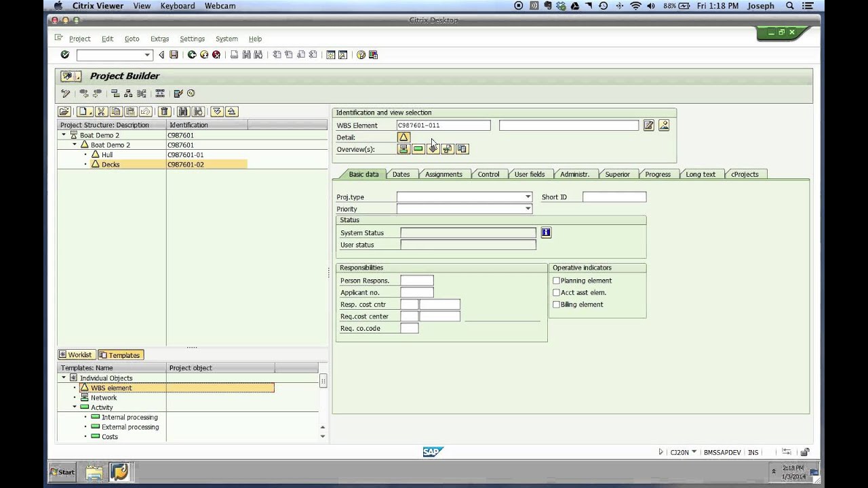Screen dimensions: 868x488
Task: Click the green Back arrow icon
Action: [x=192, y=55]
